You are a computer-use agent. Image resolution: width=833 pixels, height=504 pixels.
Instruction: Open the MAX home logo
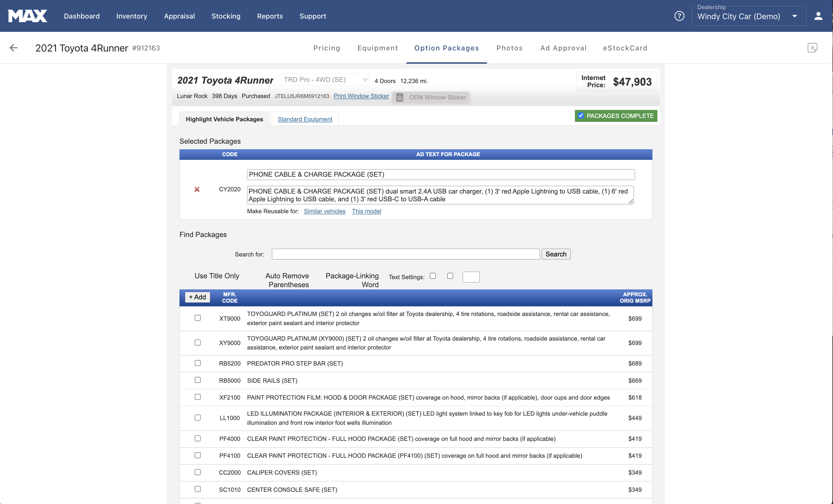click(27, 16)
